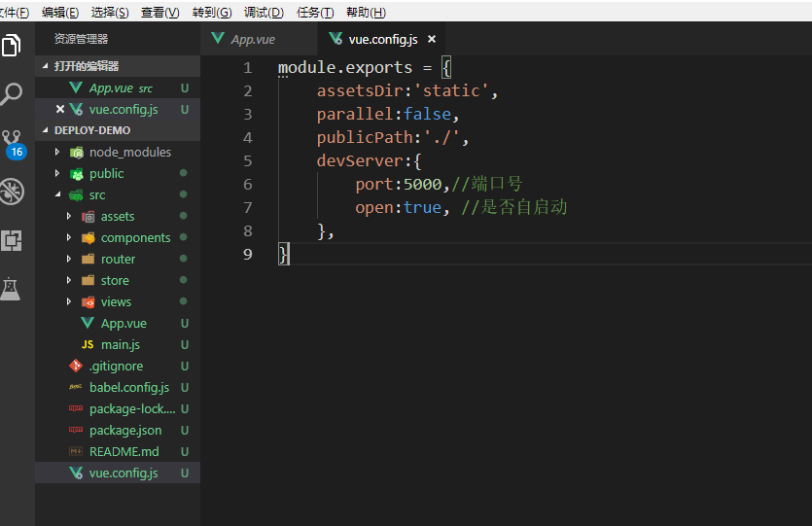This screenshot has height=526, width=812.
Task: Click the JS icon next to main.js
Action: point(88,345)
